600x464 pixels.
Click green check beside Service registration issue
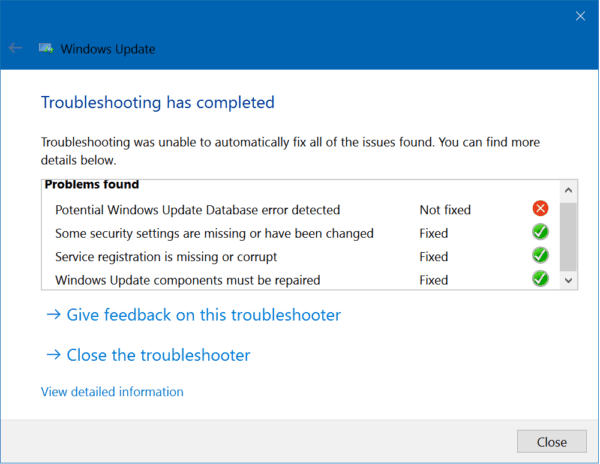pos(540,255)
